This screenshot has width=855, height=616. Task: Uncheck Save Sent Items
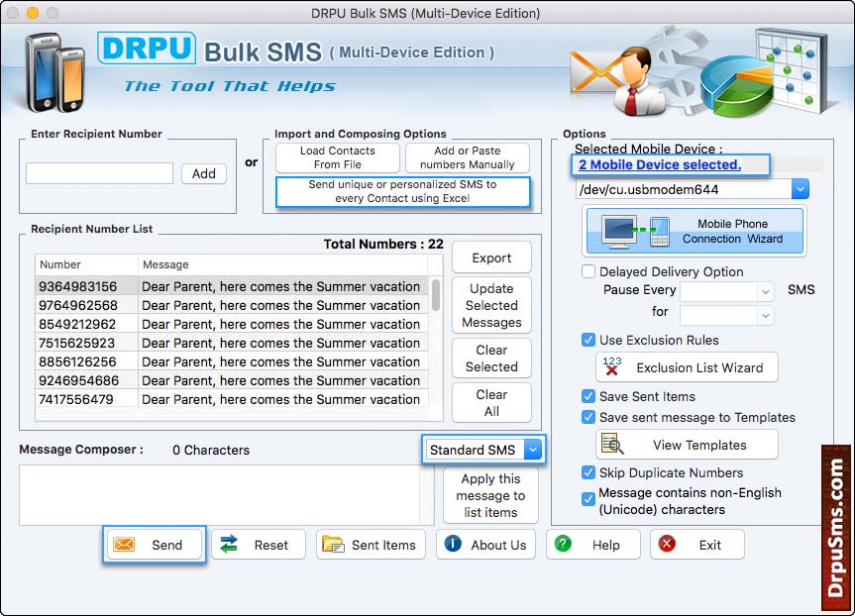coord(588,396)
